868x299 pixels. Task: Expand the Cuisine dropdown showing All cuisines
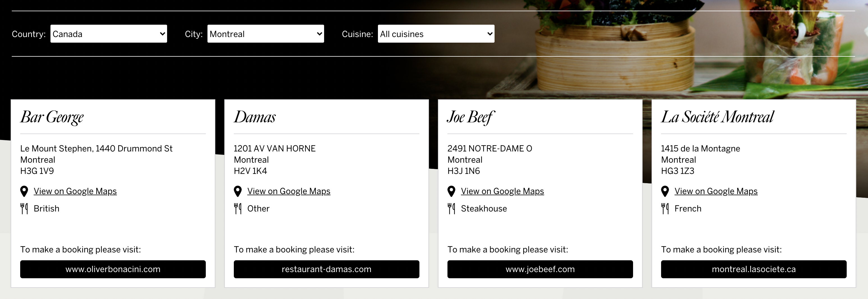(436, 34)
